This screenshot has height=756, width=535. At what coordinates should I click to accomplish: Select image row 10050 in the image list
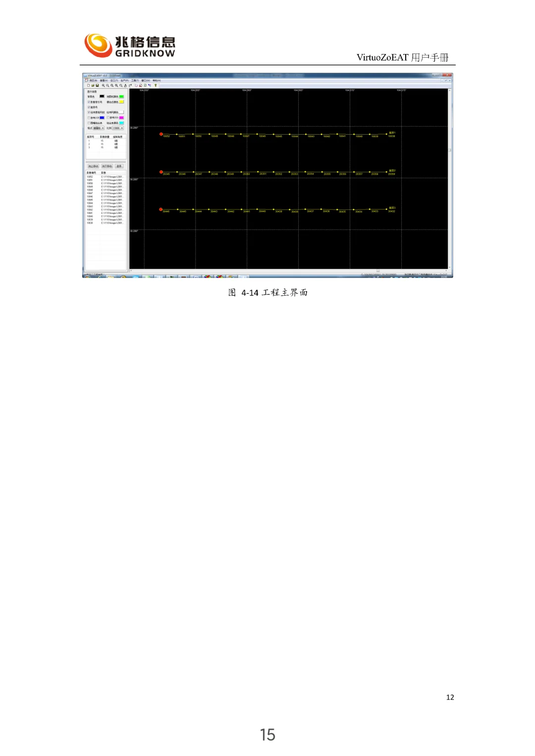pos(105,183)
